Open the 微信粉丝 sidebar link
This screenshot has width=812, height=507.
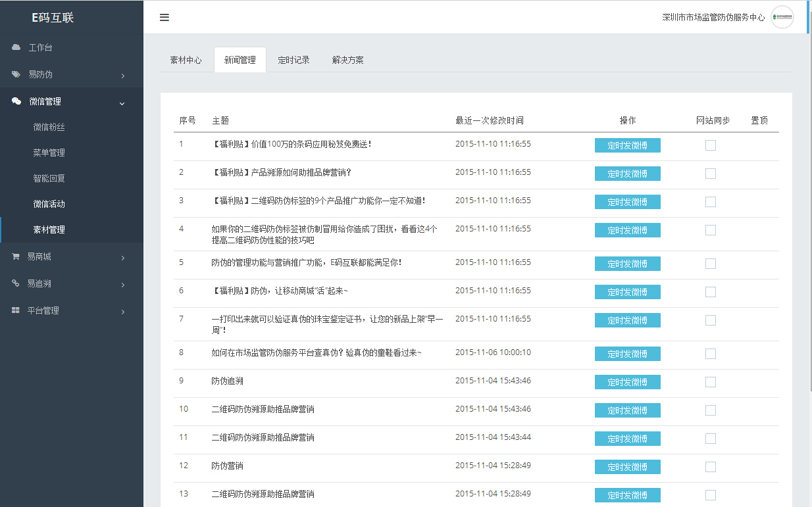pos(49,127)
